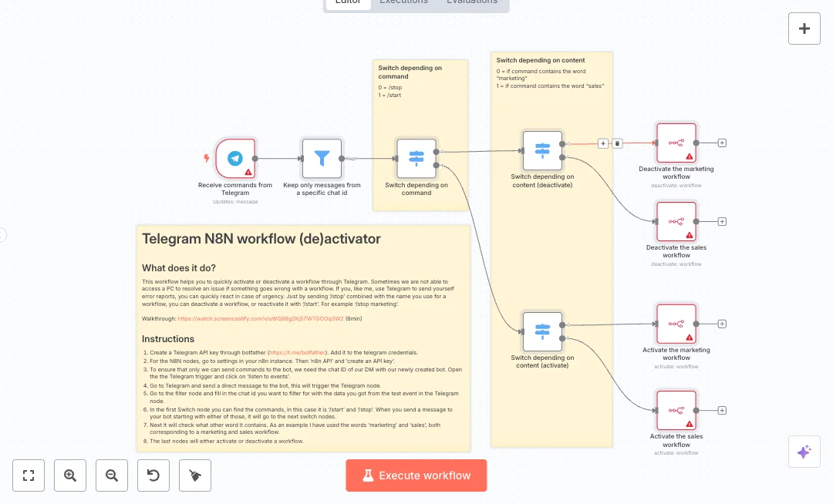Image resolution: width=833 pixels, height=504 pixels.
Task: Reset the canvas zoom level
Action: pos(153,475)
